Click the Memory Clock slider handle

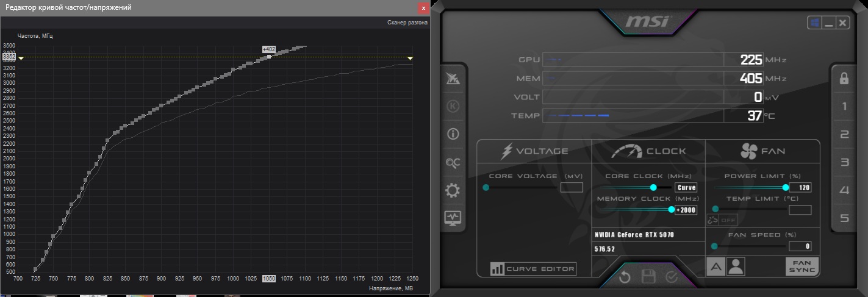[672, 209]
